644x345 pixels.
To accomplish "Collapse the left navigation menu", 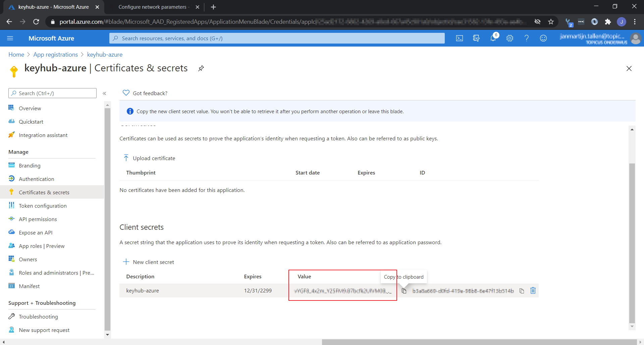I will pyautogui.click(x=104, y=93).
